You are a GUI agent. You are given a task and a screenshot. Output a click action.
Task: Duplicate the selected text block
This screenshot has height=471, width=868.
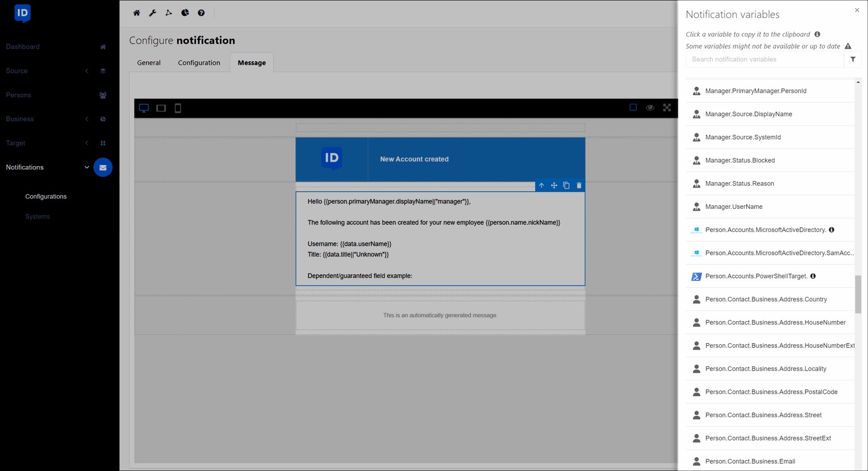[566, 185]
